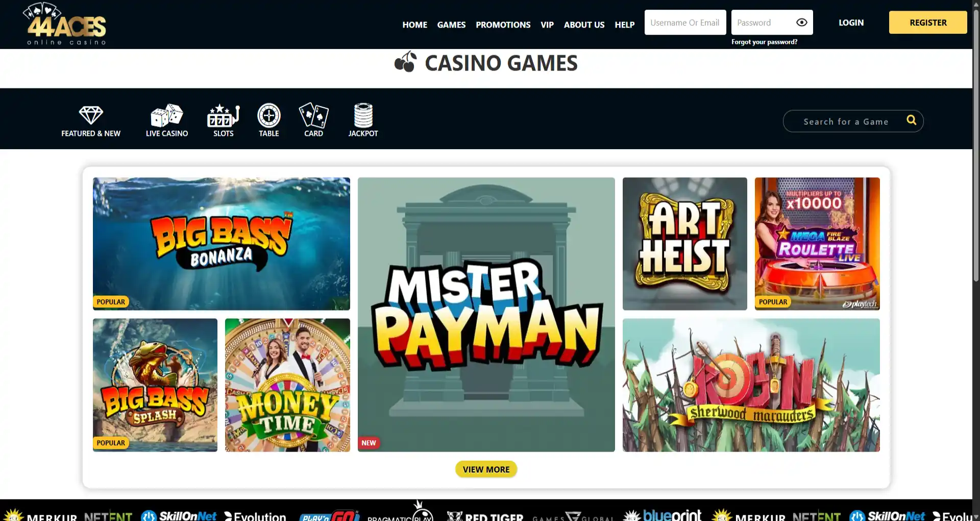Click the yellow Register button
The image size is (980, 521).
pos(928,22)
